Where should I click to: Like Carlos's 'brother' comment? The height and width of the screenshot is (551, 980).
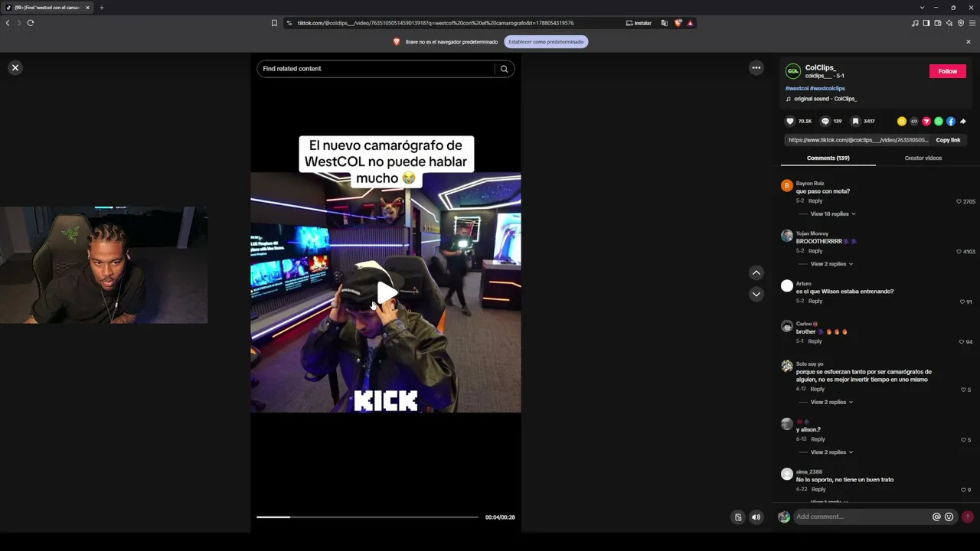pyautogui.click(x=962, y=342)
